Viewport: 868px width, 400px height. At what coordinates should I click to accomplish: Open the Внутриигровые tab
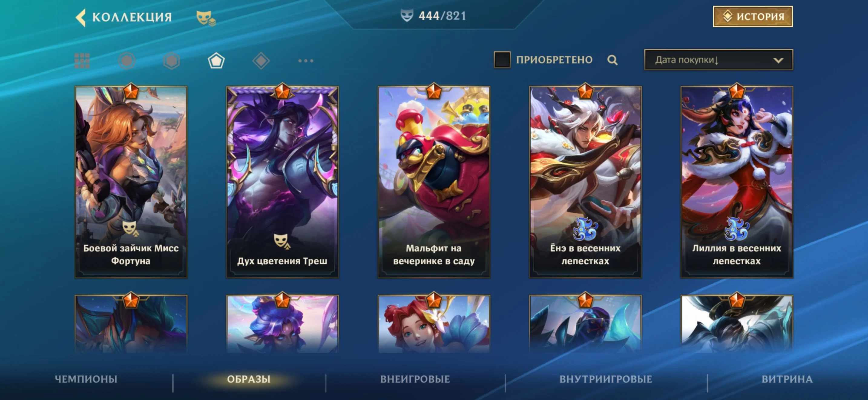coord(606,379)
